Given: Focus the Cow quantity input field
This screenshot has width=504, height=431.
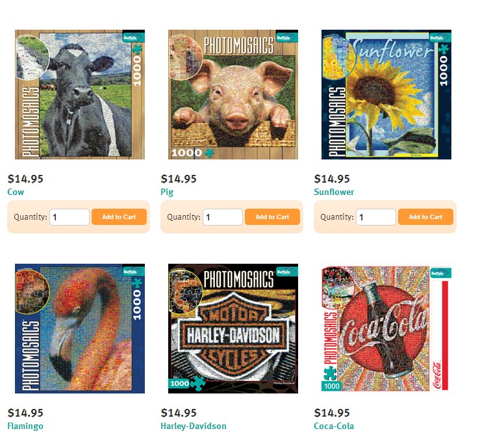Looking at the screenshot, I should pyautogui.click(x=69, y=217).
